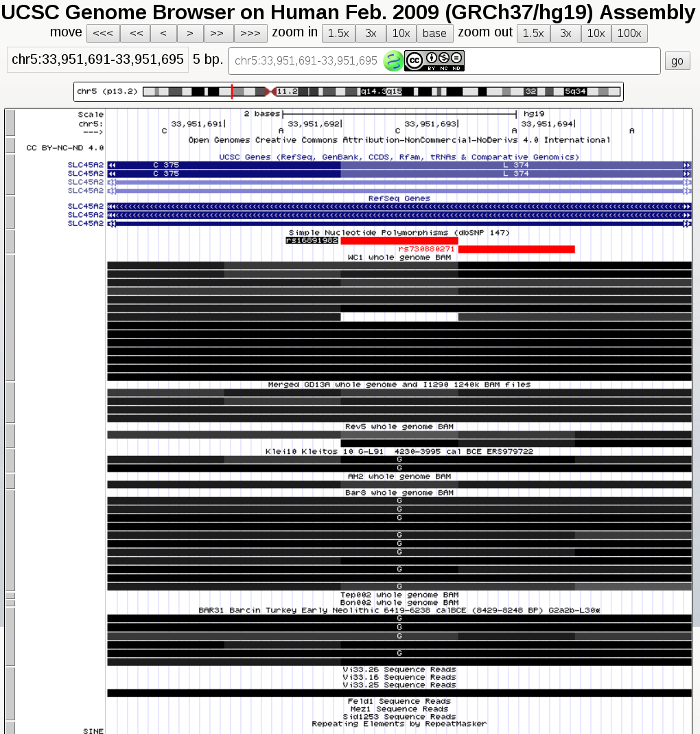Viewport: 700px width, 734px height.
Task: Click the 'chr5:33,951,691-33,951,695' position display
Action: [x=97, y=60]
